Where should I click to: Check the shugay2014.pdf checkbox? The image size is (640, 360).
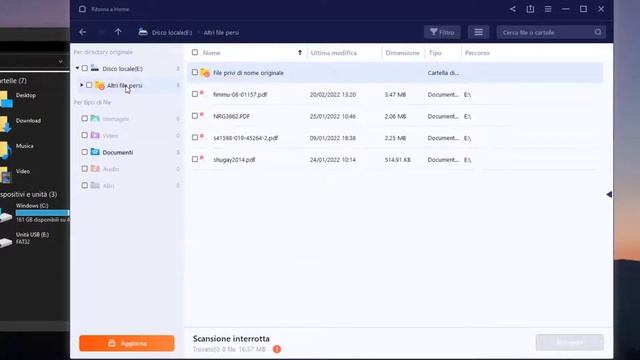pyautogui.click(x=195, y=159)
